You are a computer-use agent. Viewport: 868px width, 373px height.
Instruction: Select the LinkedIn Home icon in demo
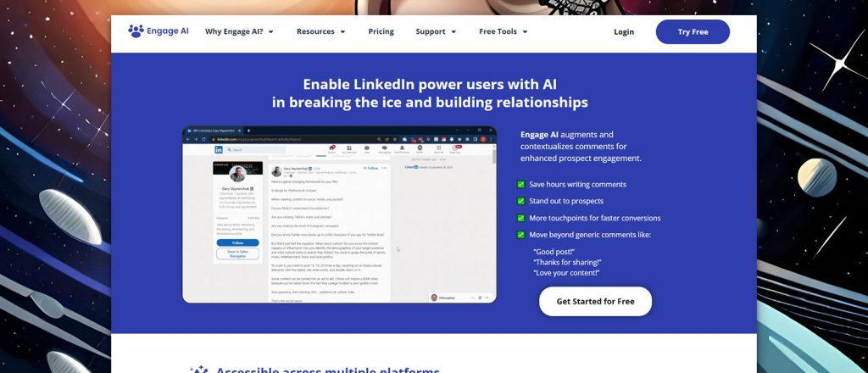tap(331, 149)
